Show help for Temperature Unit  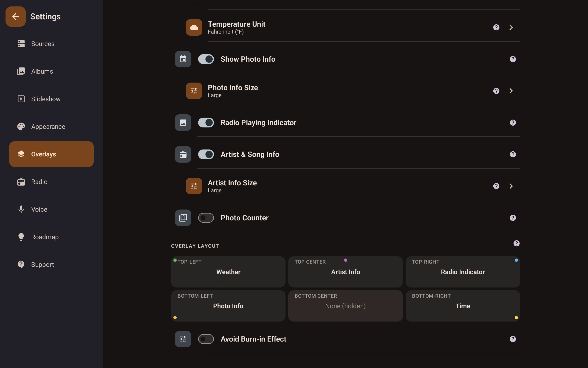point(496,27)
